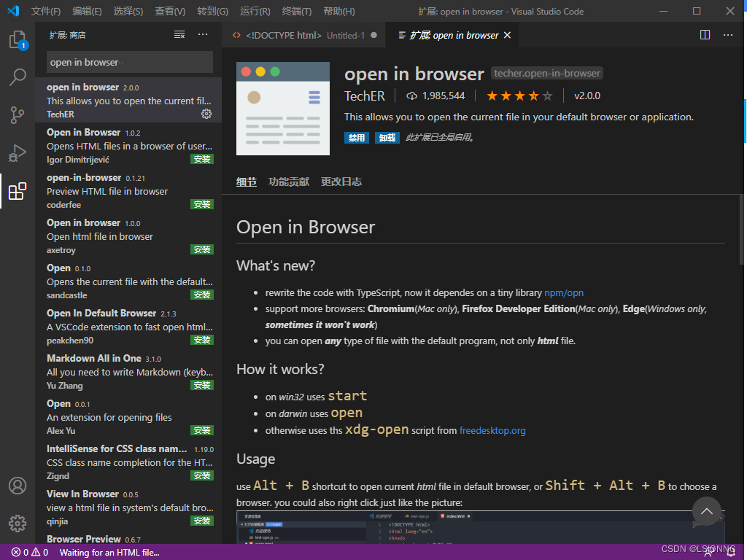Open the Explorer view in activity bar

pos(18,39)
